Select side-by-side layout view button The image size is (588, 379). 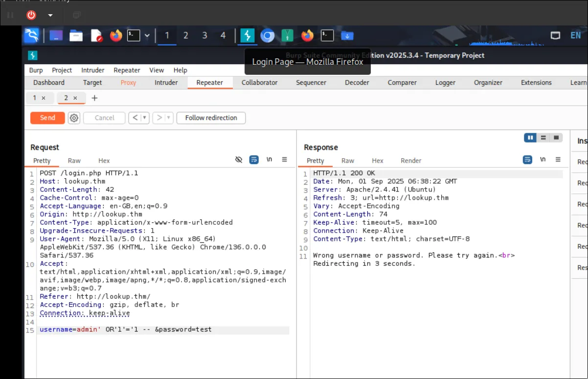[x=530, y=138]
